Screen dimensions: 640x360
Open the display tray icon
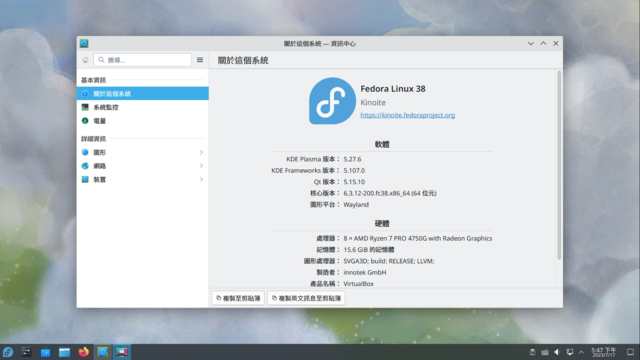coord(570,352)
